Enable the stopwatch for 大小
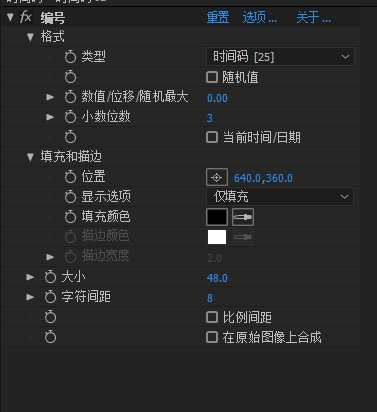The width and height of the screenshot is (377, 412). point(50,277)
